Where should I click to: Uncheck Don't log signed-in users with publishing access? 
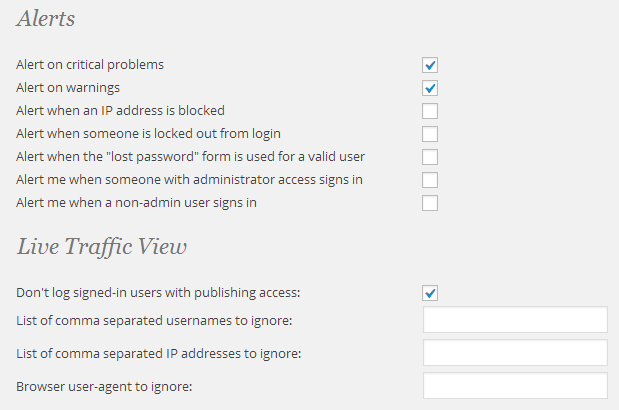tap(430, 293)
